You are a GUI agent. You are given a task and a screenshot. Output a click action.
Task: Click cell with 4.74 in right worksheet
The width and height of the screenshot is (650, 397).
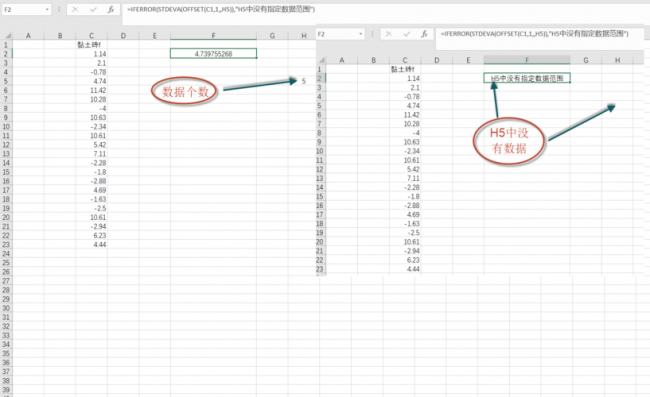click(x=405, y=106)
